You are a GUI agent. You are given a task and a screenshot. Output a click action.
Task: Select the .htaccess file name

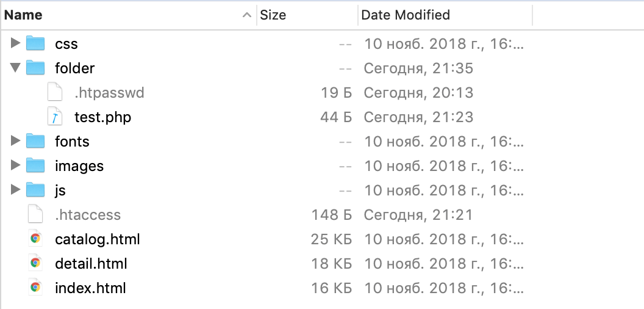click(88, 214)
